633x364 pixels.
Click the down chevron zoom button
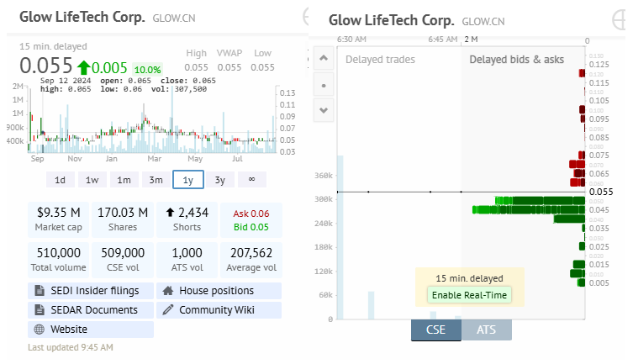coord(324,110)
